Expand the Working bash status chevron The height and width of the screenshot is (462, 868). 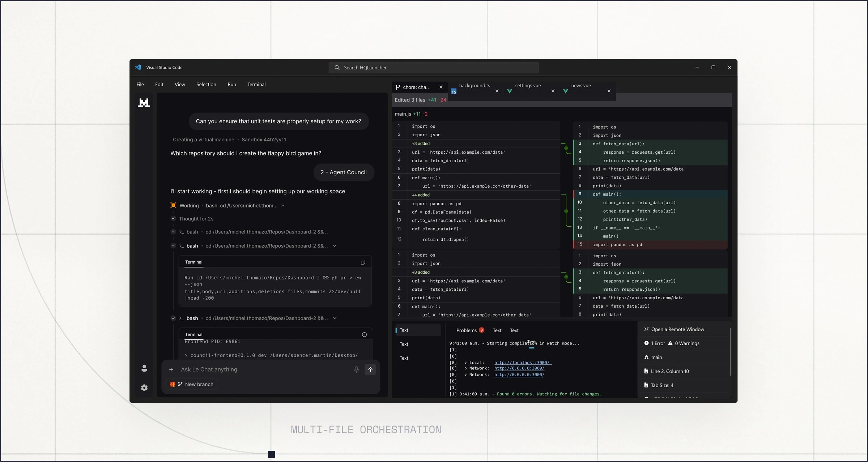click(282, 206)
